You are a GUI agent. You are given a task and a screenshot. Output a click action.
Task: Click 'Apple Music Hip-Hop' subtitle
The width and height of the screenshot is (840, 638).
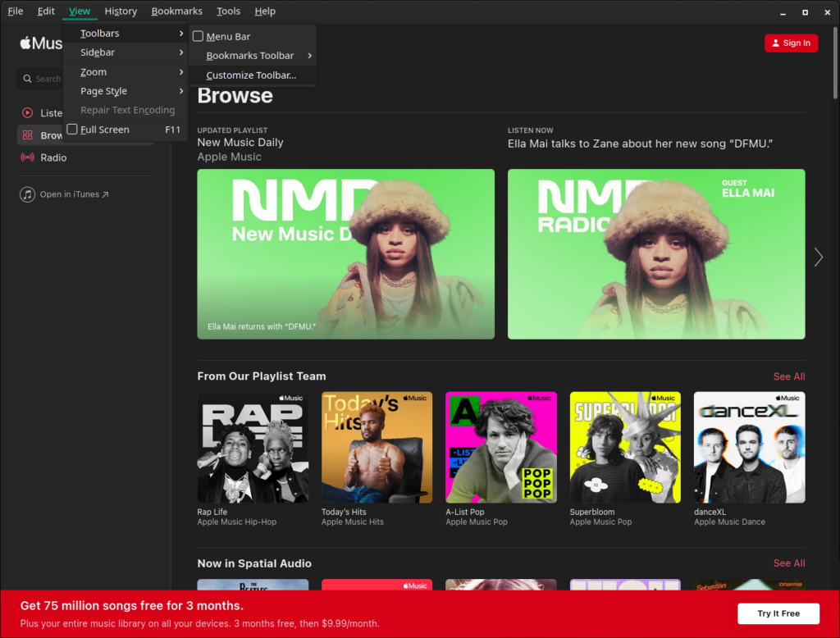tap(237, 522)
